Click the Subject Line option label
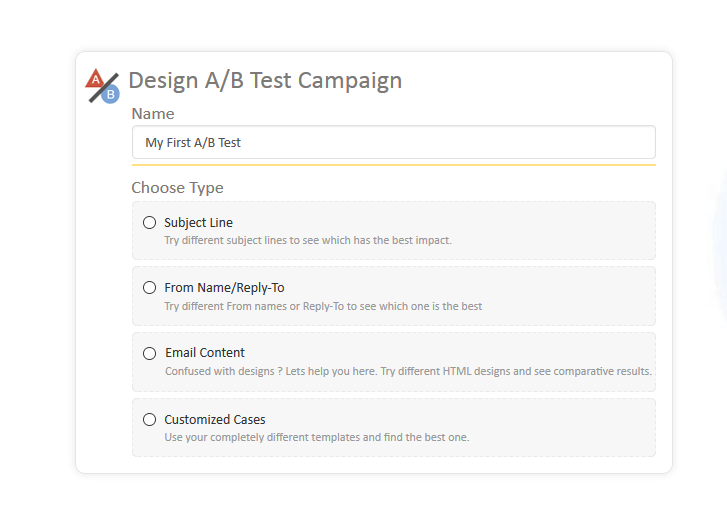This screenshot has height=529, width=727. pos(198,222)
